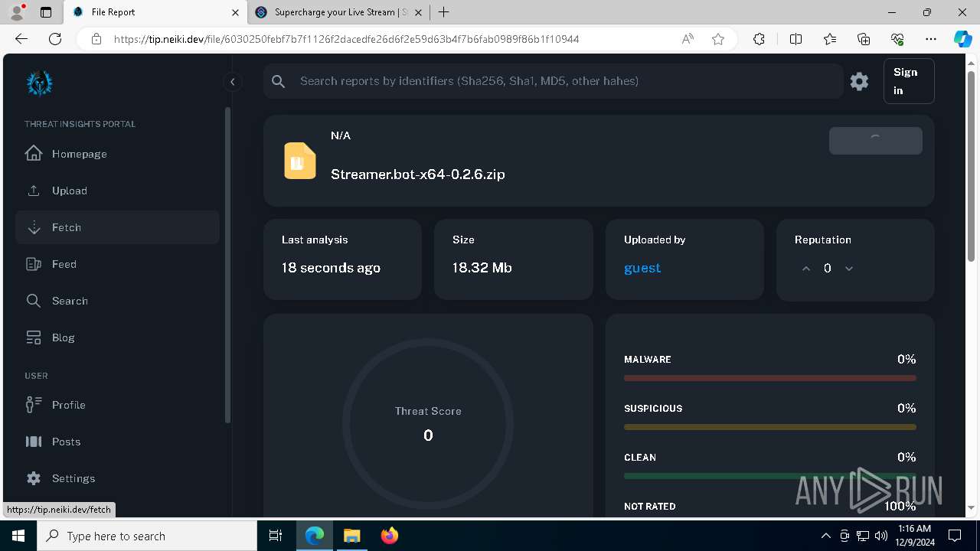Viewport: 980px width, 551px height.
Task: Select the size value 18.32 Mb
Action: (x=482, y=268)
